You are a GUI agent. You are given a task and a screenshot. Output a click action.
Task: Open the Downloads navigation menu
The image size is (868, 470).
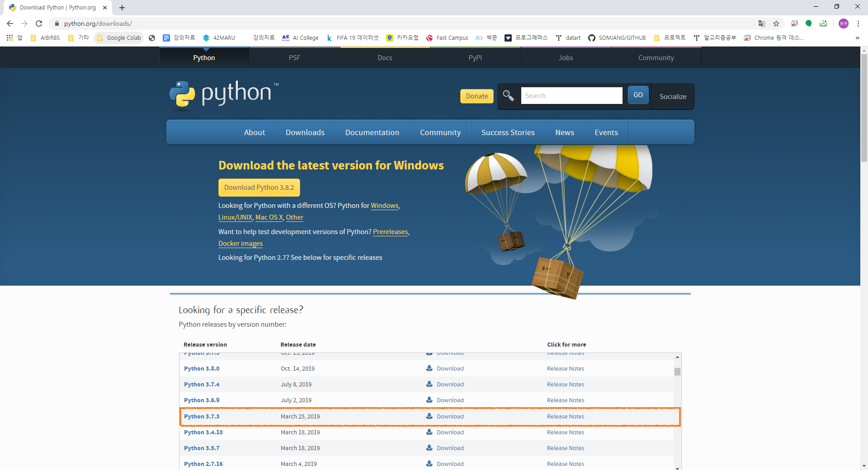coord(305,132)
